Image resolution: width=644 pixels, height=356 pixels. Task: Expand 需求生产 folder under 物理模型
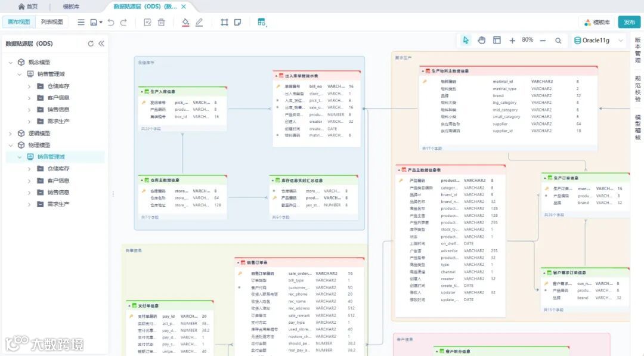(29, 204)
